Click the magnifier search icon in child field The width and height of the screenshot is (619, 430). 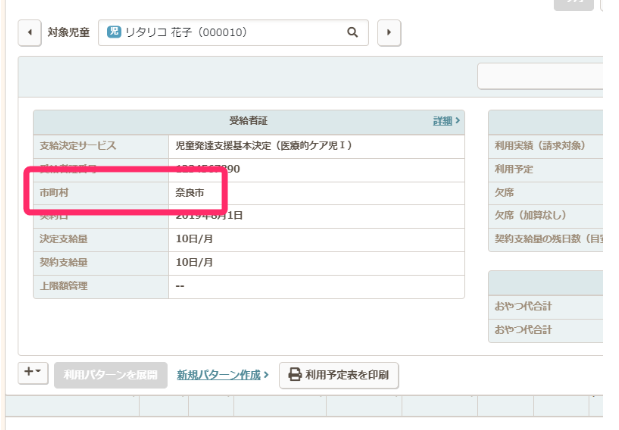pos(352,32)
